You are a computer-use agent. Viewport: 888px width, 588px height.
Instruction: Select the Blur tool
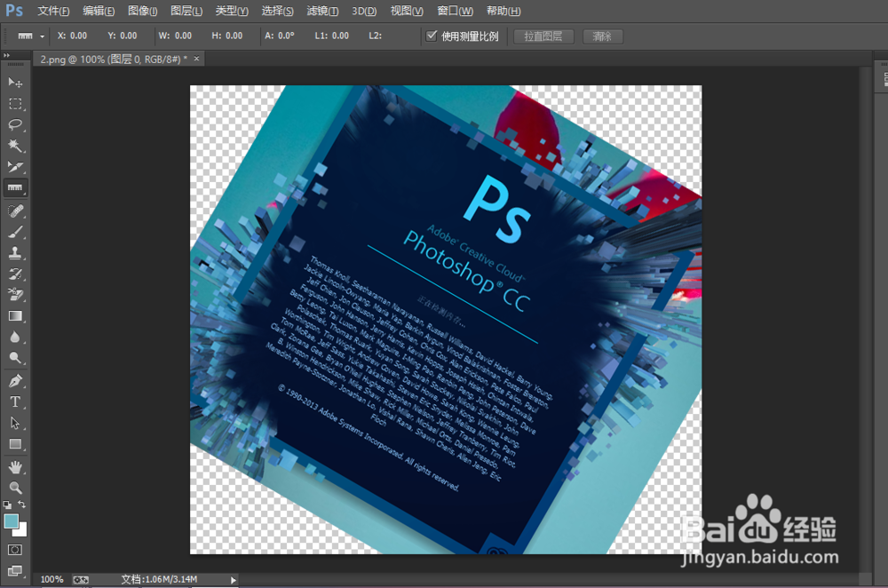[15, 337]
